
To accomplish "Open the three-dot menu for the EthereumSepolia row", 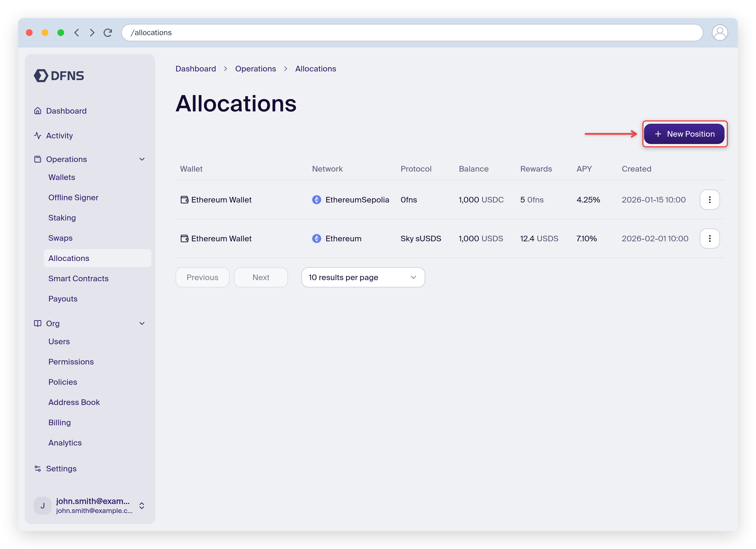I will (710, 200).
